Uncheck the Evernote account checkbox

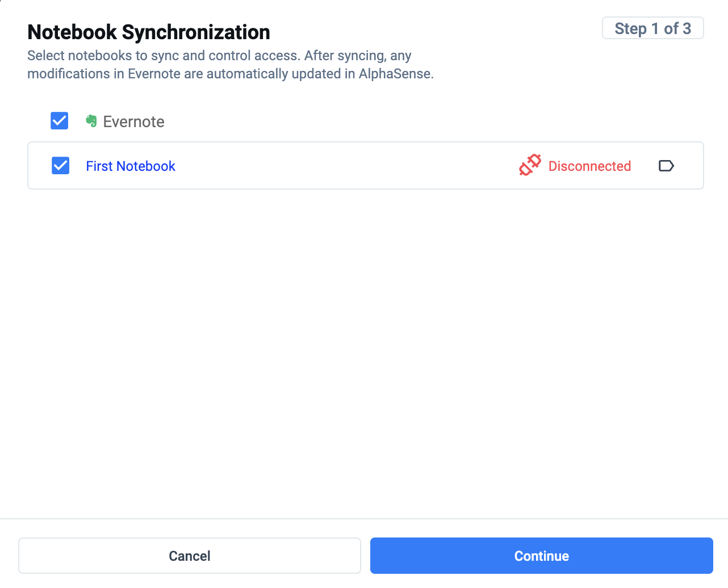60,121
